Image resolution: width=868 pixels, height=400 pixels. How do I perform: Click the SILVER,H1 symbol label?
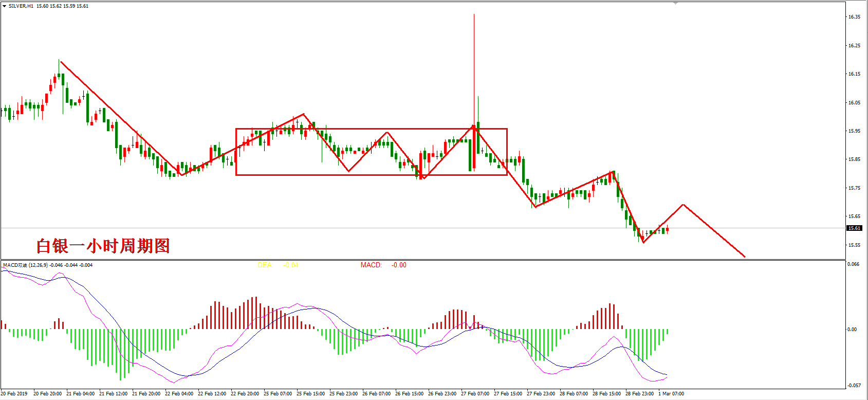[x=21, y=6]
